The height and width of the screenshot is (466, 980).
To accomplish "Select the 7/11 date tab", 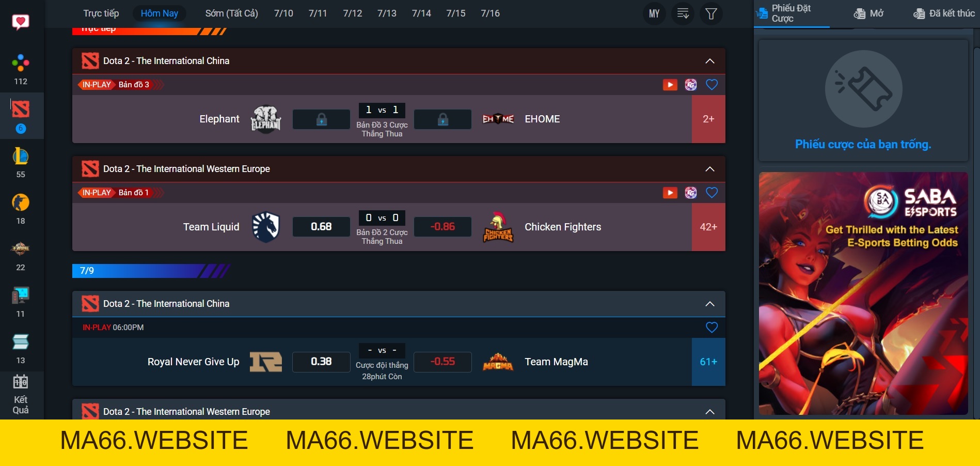I will (318, 13).
